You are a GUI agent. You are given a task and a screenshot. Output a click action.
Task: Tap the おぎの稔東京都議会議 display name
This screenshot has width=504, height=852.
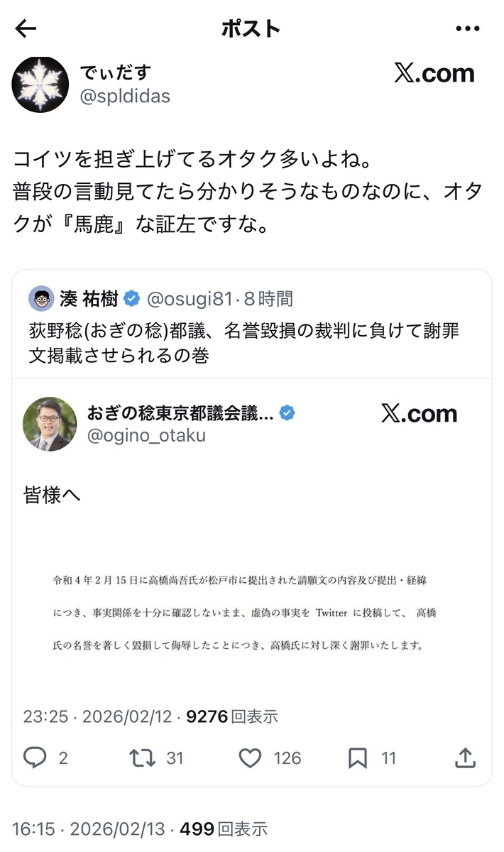[180, 413]
